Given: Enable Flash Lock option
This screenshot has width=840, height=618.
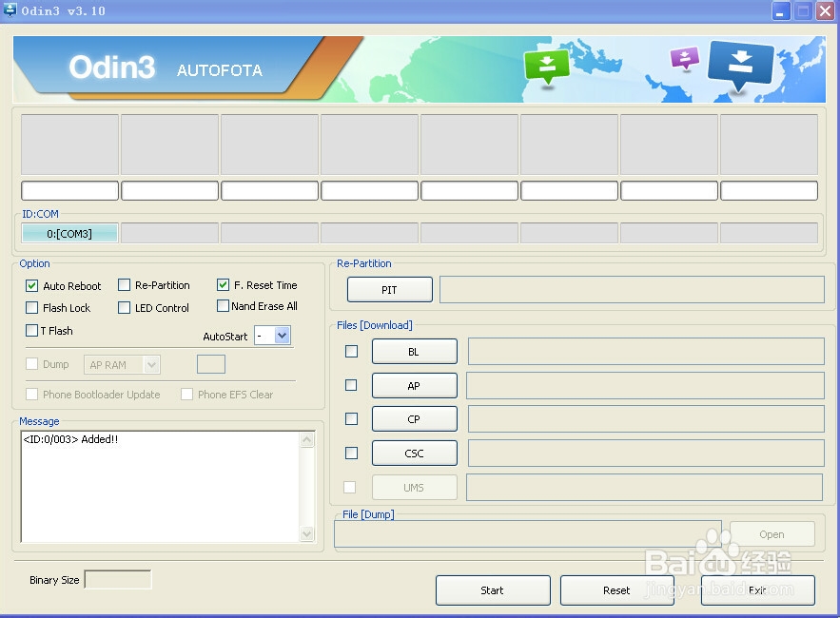Looking at the screenshot, I should click(32, 308).
